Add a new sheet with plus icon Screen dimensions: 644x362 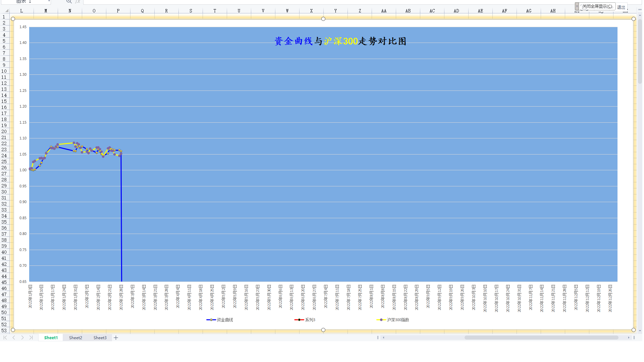pos(116,338)
